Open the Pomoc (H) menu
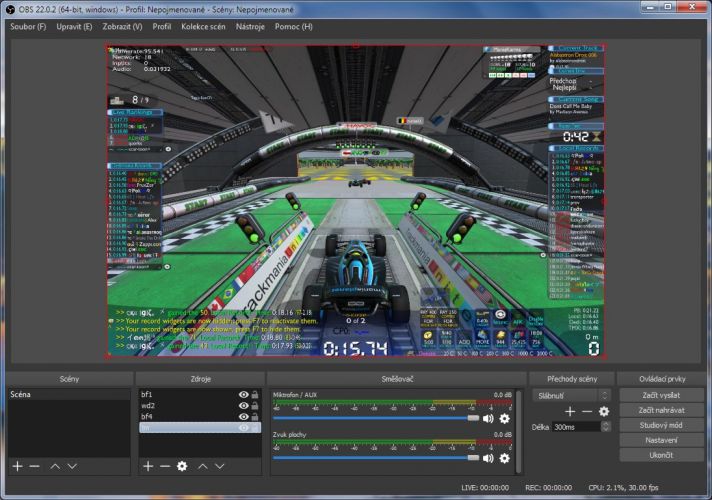Image resolution: width=712 pixels, height=500 pixels. click(x=293, y=26)
